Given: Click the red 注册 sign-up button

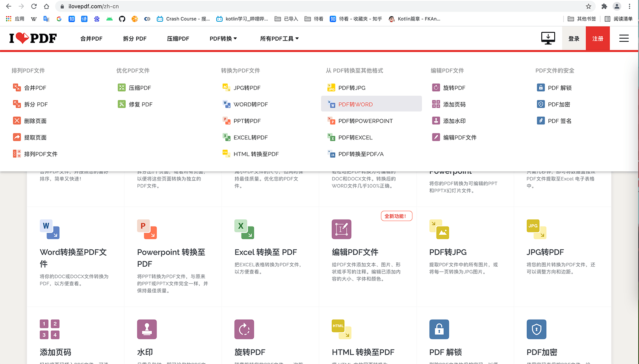Looking at the screenshot, I should [598, 39].
